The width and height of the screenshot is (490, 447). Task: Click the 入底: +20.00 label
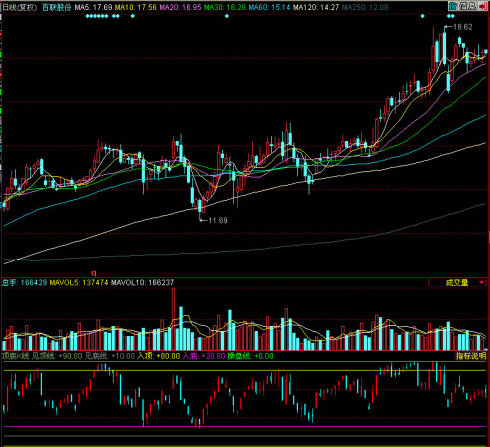pyautogui.click(x=204, y=356)
